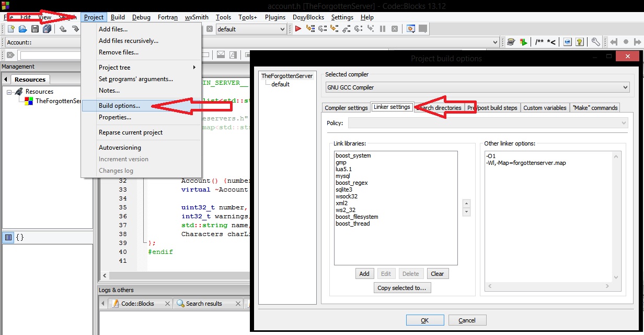Click the Various info debug icon
Screen dimensions: 644x335
423,29
